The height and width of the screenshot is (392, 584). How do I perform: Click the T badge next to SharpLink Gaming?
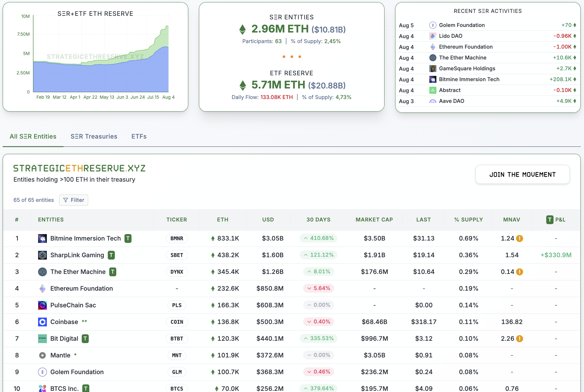point(111,255)
